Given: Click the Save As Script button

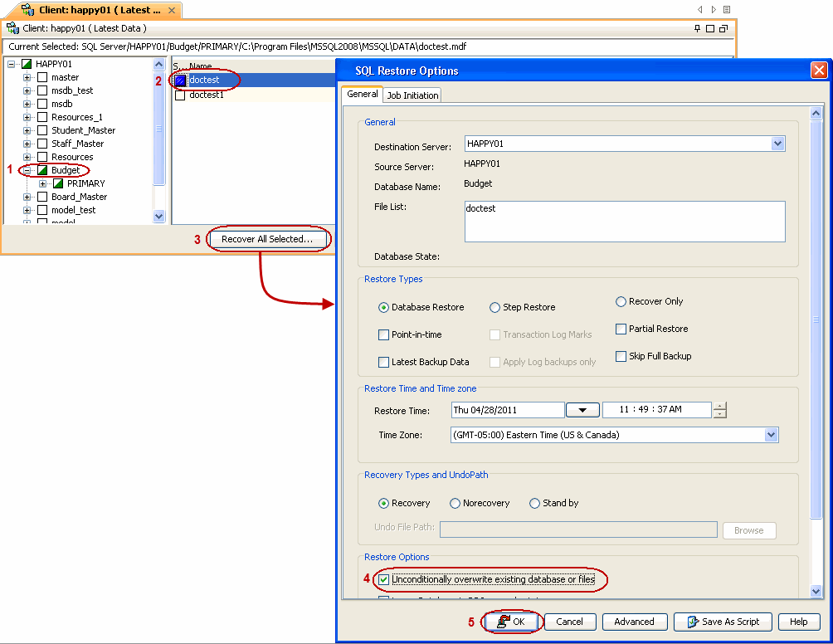Looking at the screenshot, I should (723, 622).
